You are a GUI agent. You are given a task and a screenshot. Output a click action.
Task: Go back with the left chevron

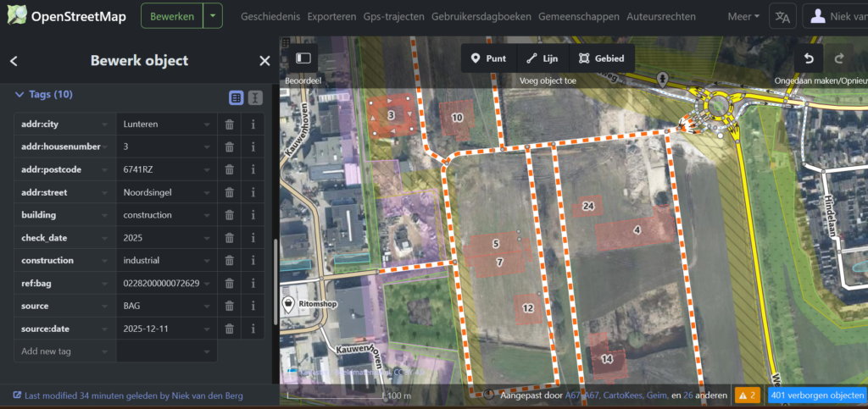click(14, 61)
